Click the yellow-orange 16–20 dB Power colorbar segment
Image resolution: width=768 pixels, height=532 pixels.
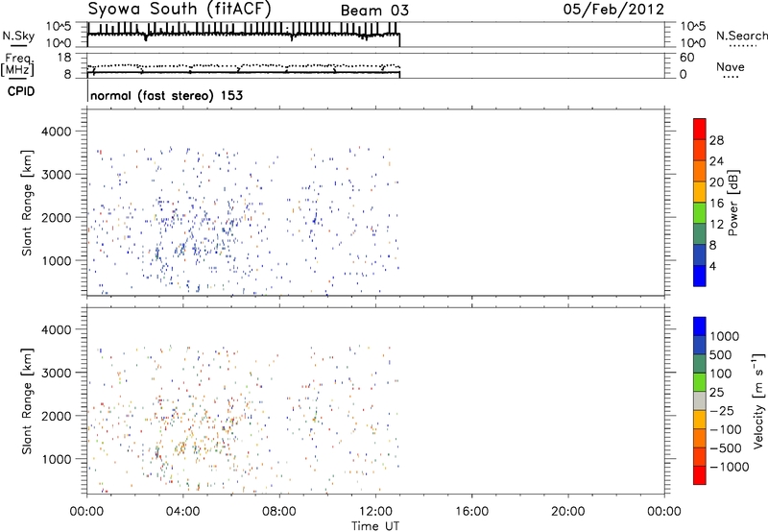click(x=700, y=192)
